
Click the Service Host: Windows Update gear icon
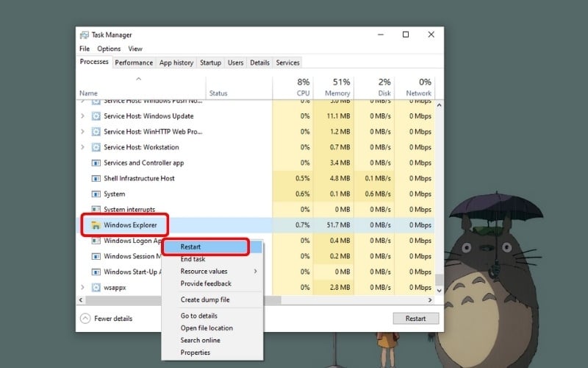96,116
